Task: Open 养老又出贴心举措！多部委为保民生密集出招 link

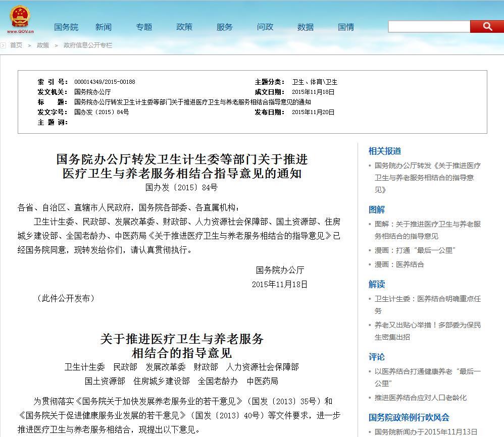Action: [x=428, y=331]
